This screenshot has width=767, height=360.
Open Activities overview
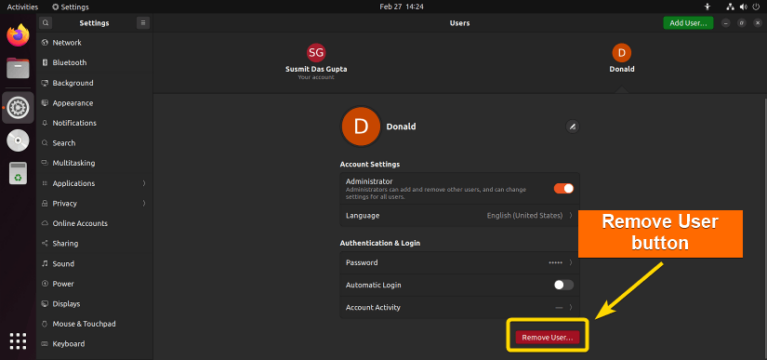[23, 7]
